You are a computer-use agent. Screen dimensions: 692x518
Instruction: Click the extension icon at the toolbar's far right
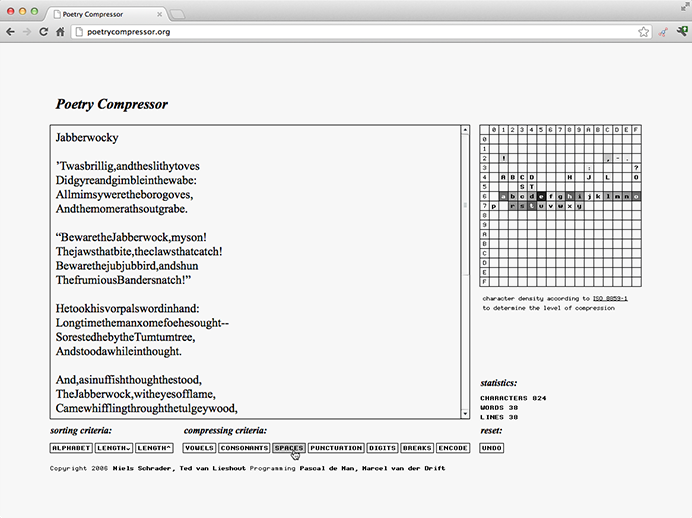click(x=681, y=32)
